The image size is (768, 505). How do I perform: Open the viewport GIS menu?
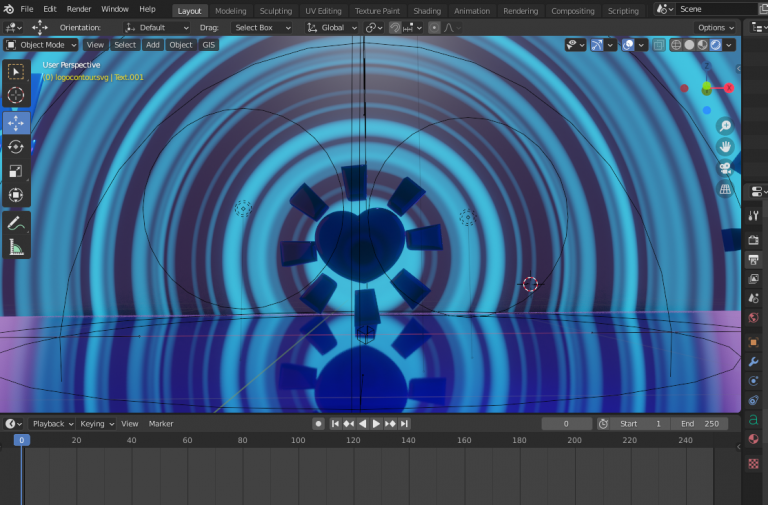209,45
